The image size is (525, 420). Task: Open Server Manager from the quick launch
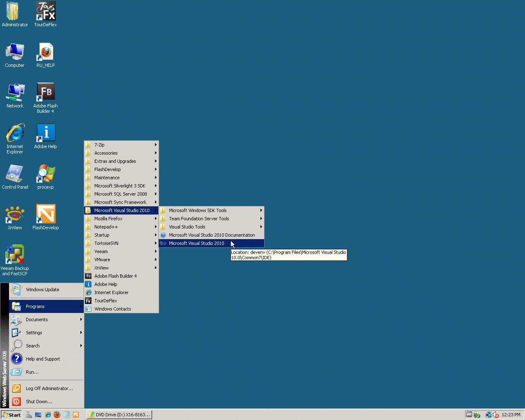pyautogui.click(x=29, y=415)
